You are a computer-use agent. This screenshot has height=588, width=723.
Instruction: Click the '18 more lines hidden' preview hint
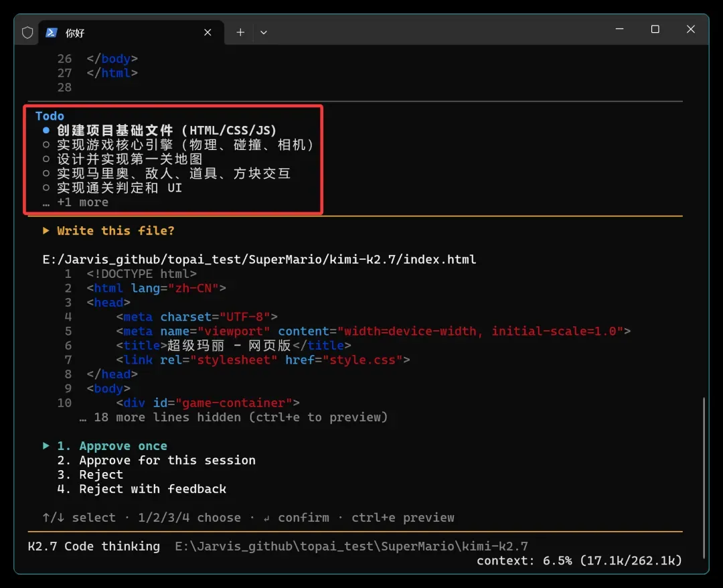coord(234,417)
